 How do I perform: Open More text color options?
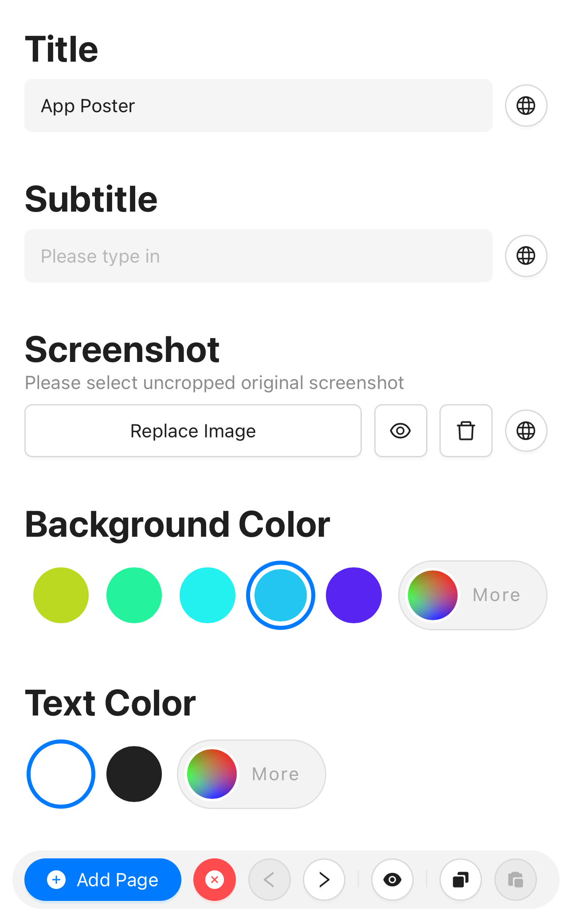[x=251, y=774]
